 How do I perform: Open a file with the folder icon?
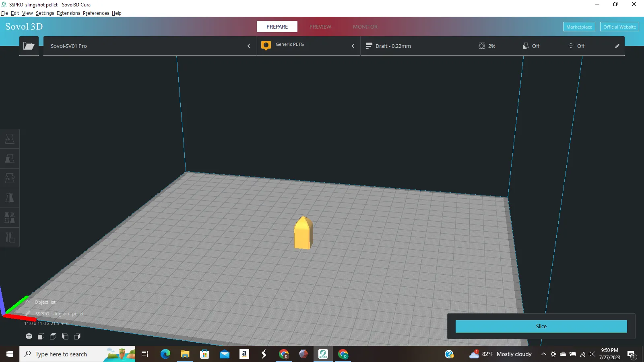[29, 46]
